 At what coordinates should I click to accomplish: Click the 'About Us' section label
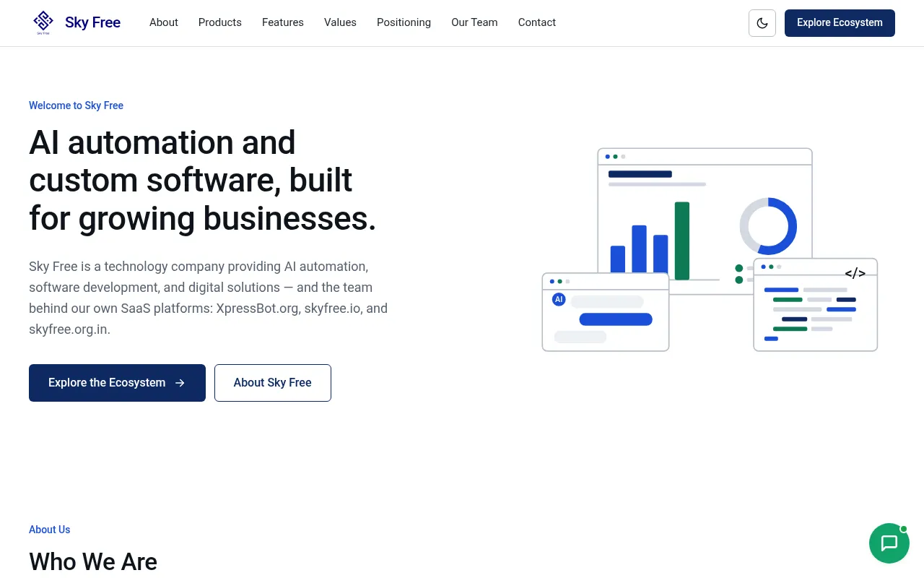(x=49, y=530)
